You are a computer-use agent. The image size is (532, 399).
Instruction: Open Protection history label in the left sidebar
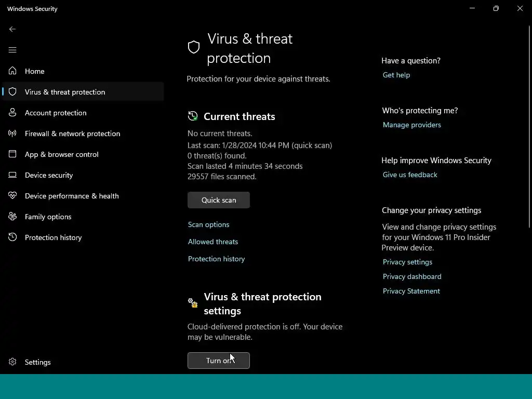(54, 237)
